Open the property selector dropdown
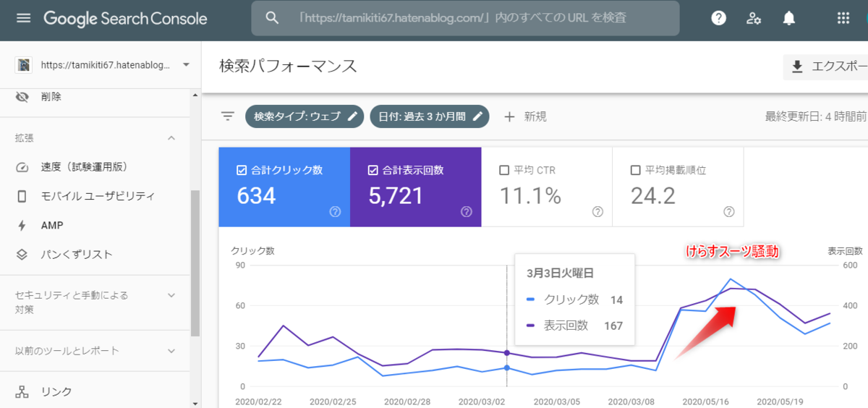 tap(186, 64)
